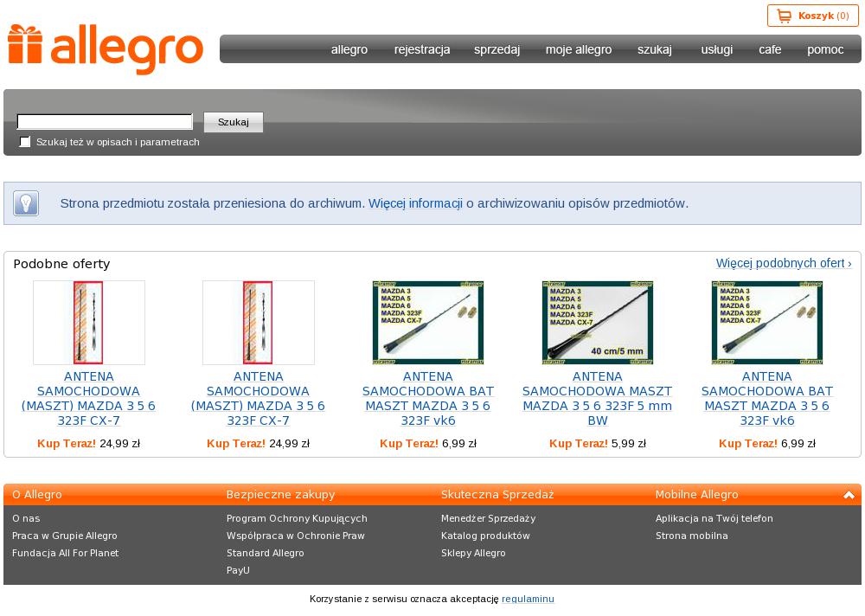Enable Szukaj też w opisach i parametrach
The image size is (865, 616).
[x=25, y=142]
